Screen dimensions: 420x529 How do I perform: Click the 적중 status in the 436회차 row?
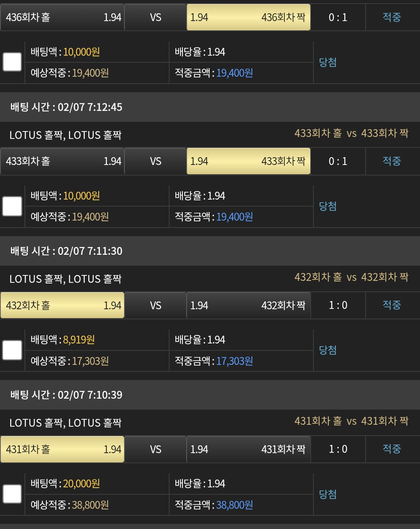(392, 17)
